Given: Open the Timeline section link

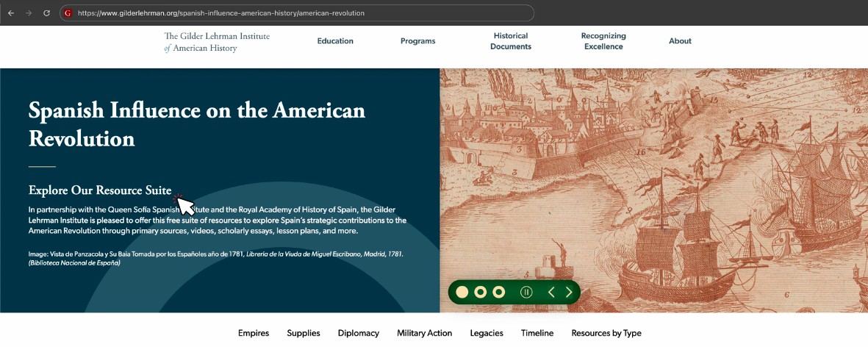Looking at the screenshot, I should (537, 333).
